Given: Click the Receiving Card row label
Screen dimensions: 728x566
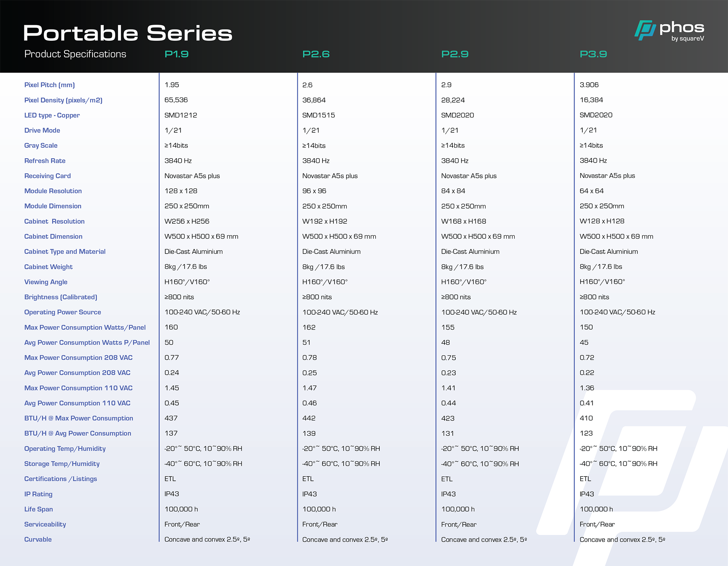Looking at the screenshot, I should [x=47, y=176].
